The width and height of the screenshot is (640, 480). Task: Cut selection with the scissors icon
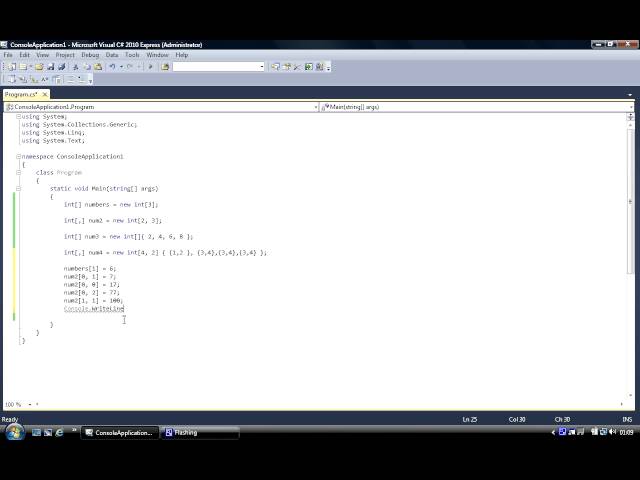[76, 67]
